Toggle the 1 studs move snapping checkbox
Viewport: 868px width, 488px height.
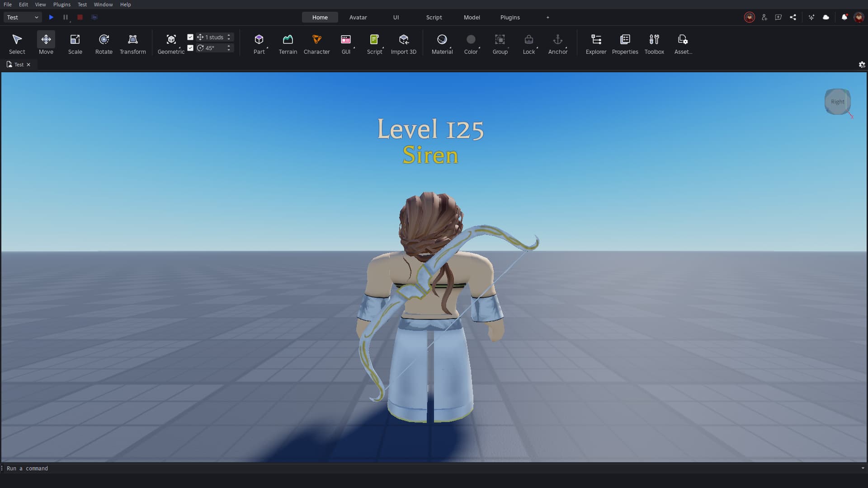pyautogui.click(x=190, y=37)
